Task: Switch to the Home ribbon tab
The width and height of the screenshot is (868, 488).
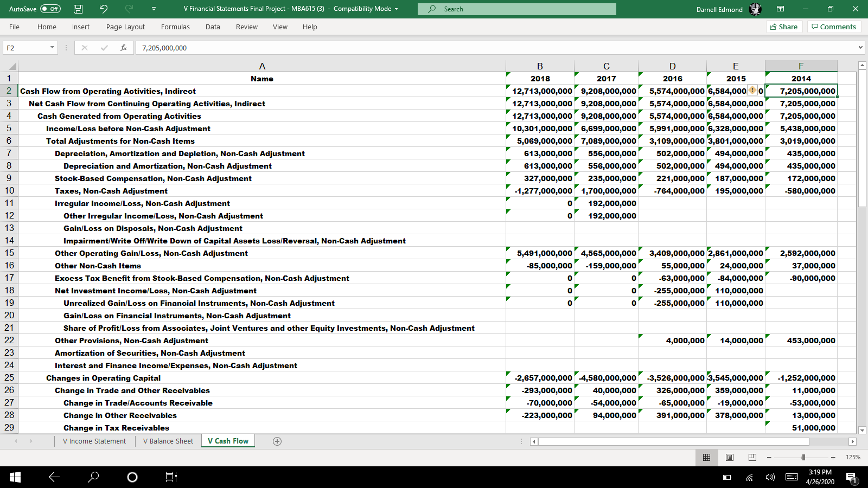Action: (x=47, y=27)
